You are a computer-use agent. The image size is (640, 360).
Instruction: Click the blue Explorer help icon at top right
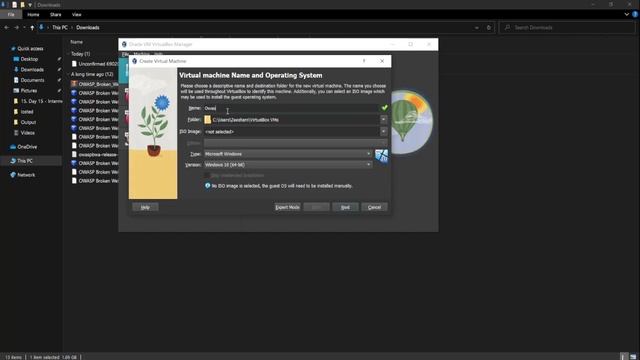coord(635,14)
